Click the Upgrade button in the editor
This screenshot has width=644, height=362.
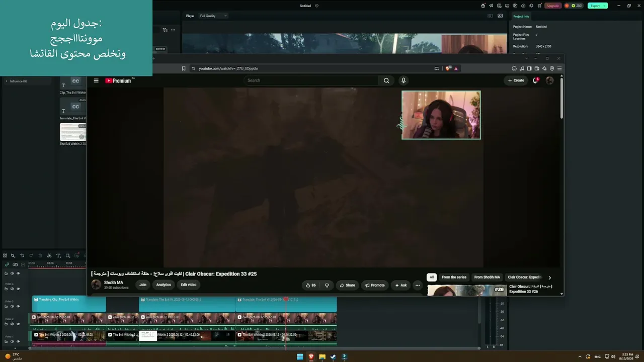point(553,6)
